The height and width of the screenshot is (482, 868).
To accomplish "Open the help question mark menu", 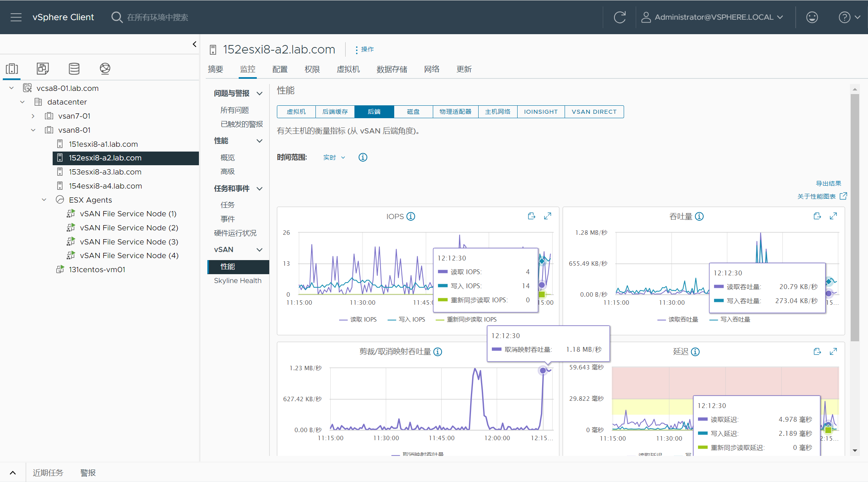I will click(849, 17).
